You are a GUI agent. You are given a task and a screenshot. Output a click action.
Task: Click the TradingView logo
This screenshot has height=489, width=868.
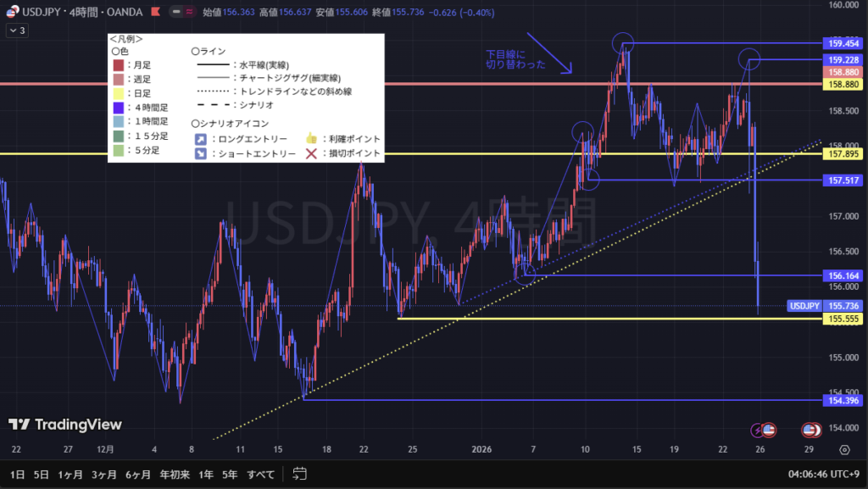(65, 425)
